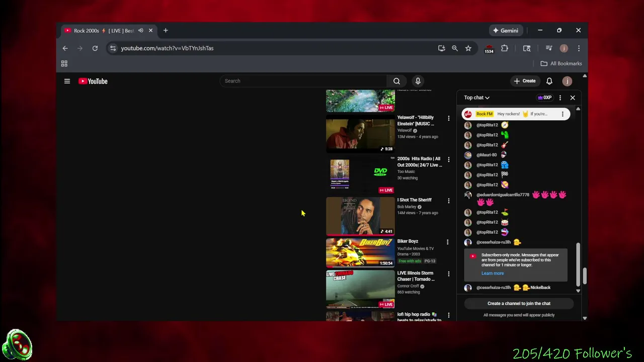Bookmark this page with the star

pos(468,48)
